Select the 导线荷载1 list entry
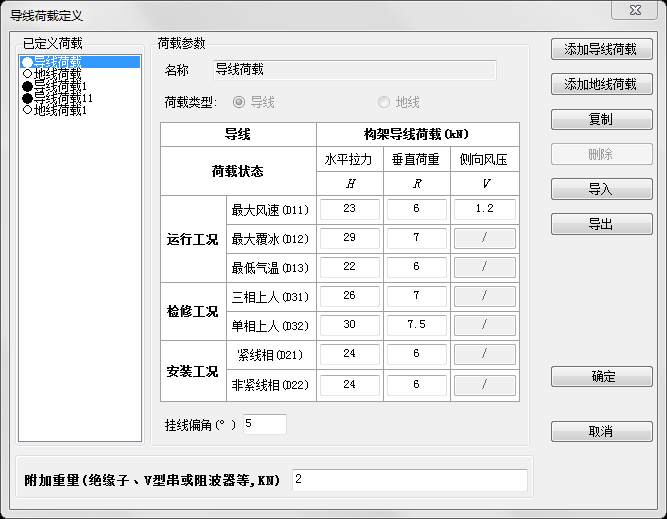 tap(61, 86)
